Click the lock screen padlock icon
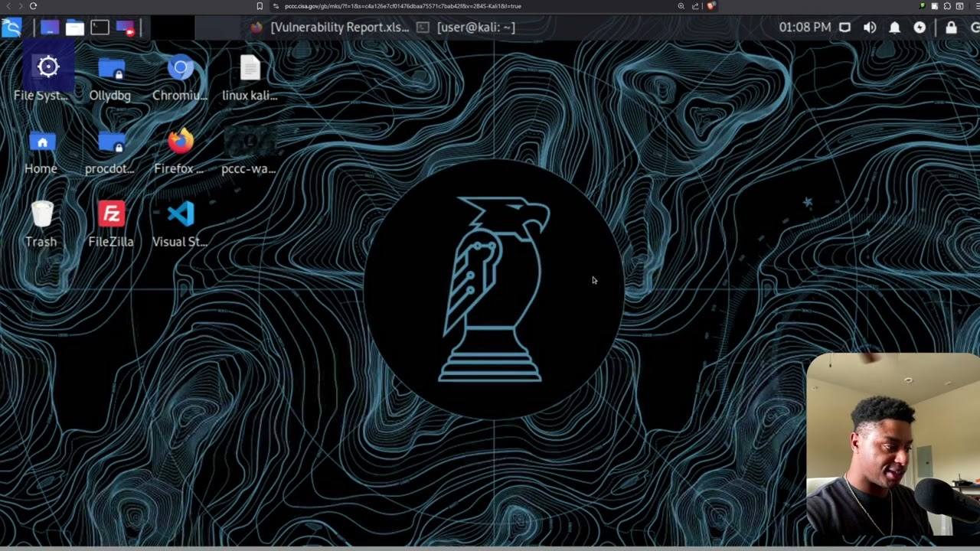This screenshot has height=551, width=980. point(951,28)
